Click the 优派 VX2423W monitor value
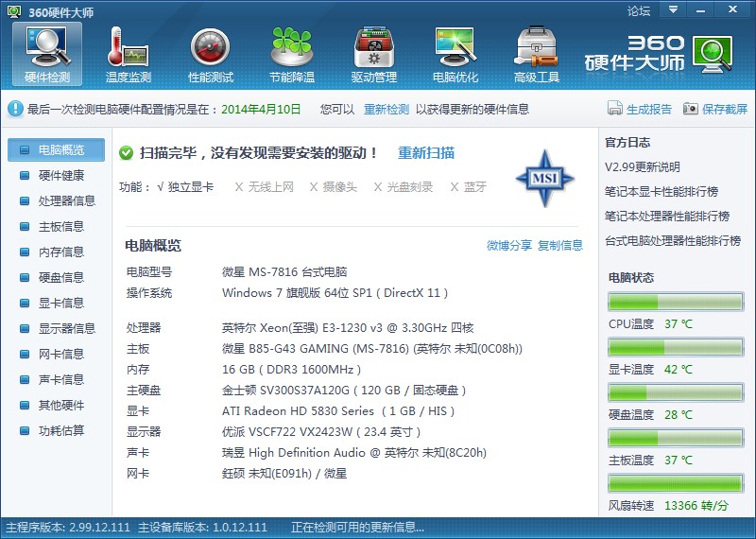Image resolution: width=756 pixels, height=539 pixels. (321, 432)
